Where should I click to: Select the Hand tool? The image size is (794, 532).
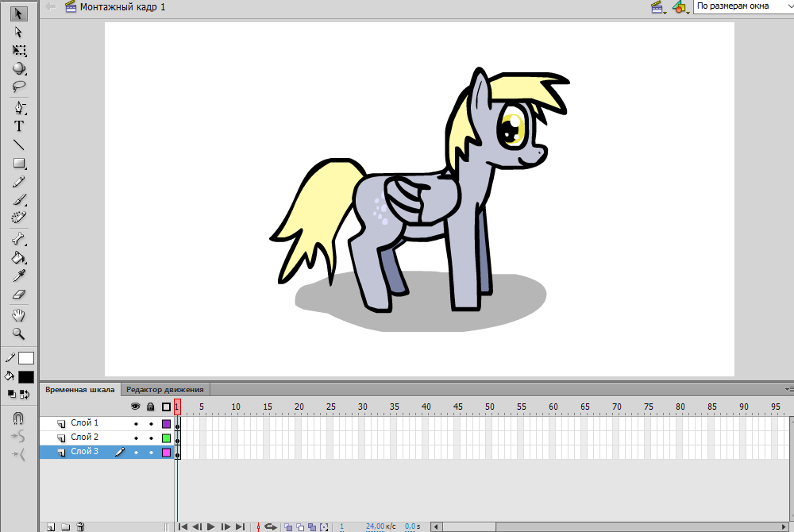point(19,316)
